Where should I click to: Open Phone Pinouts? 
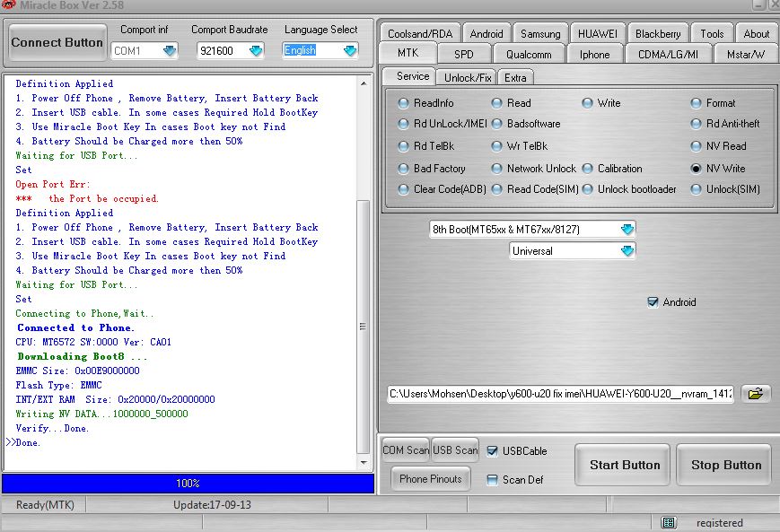[431, 479]
